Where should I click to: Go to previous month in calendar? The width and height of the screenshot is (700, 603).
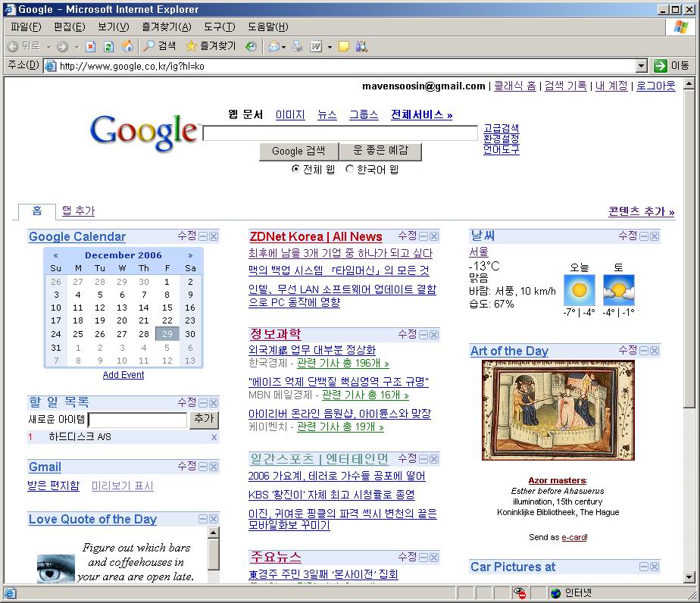pos(56,255)
